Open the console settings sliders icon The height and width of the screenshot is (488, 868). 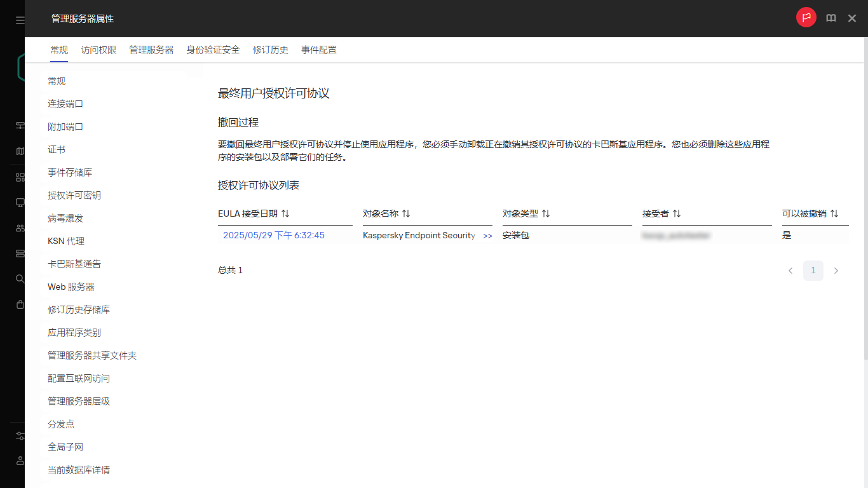pyautogui.click(x=19, y=435)
